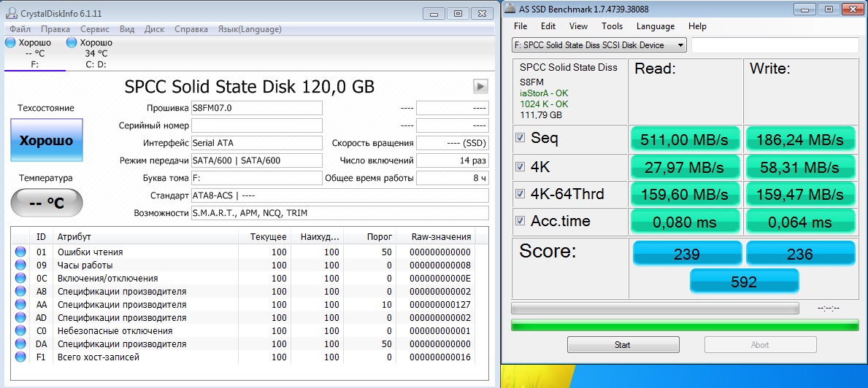Open the Help menu in AS SSD
This screenshot has height=388, width=868.
pyautogui.click(x=697, y=26)
